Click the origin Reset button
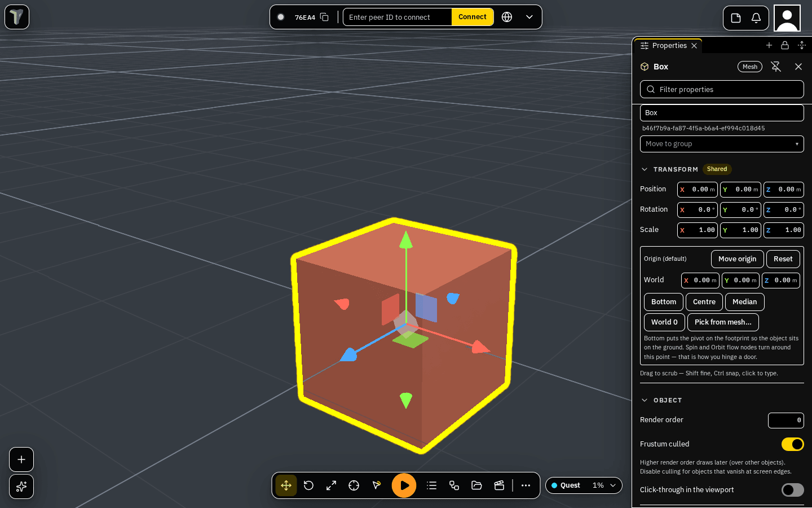 point(783,259)
